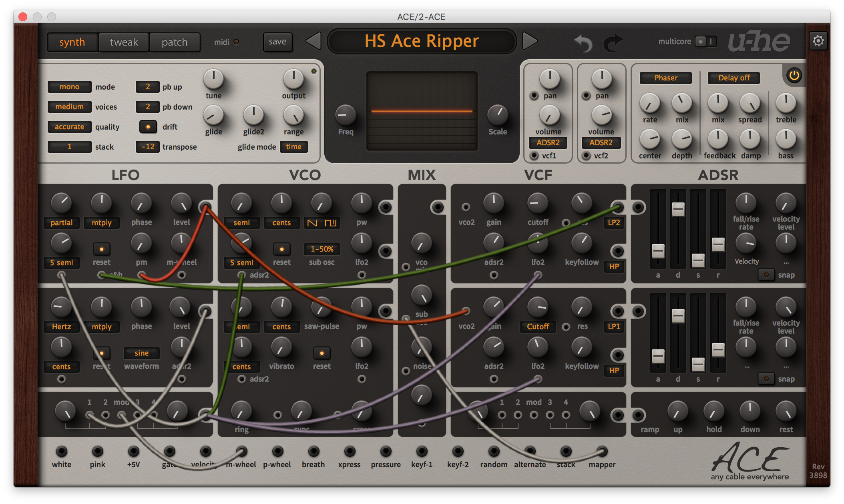The image size is (844, 504).
Task: Open the medium voices selector
Action: (x=69, y=107)
